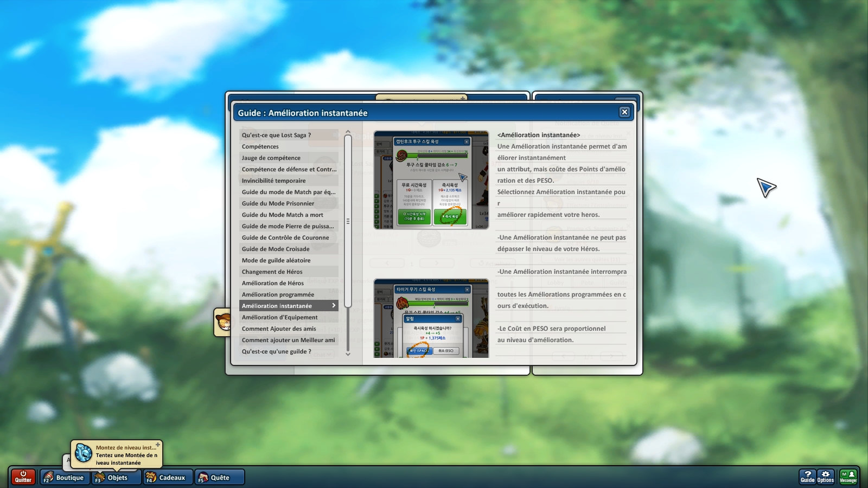Dismiss the level-up tip with plus mark
868x488 pixels.
[x=158, y=445]
